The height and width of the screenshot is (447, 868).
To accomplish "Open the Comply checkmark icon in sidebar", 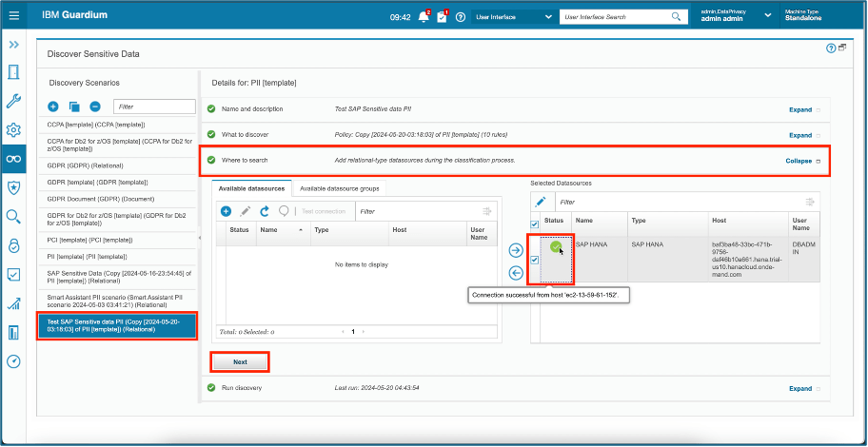I will tap(14, 275).
